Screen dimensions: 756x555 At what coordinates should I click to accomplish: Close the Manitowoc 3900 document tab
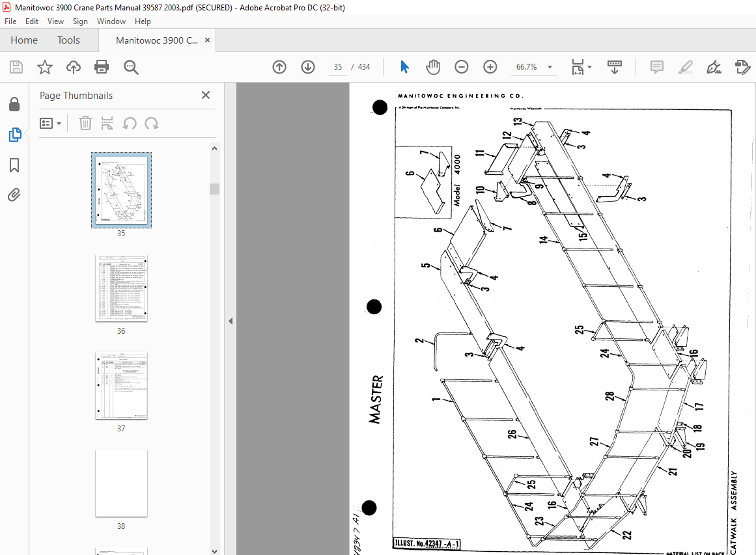[207, 40]
